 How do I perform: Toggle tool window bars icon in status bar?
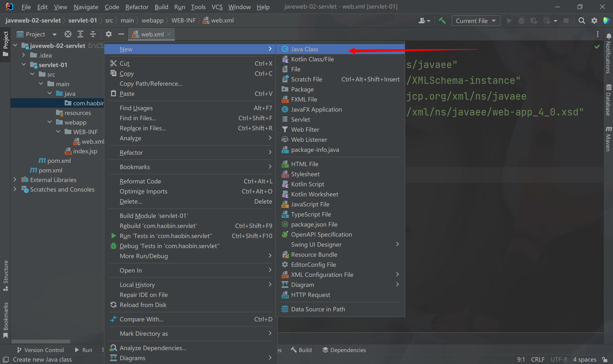pyautogui.click(x=6, y=359)
